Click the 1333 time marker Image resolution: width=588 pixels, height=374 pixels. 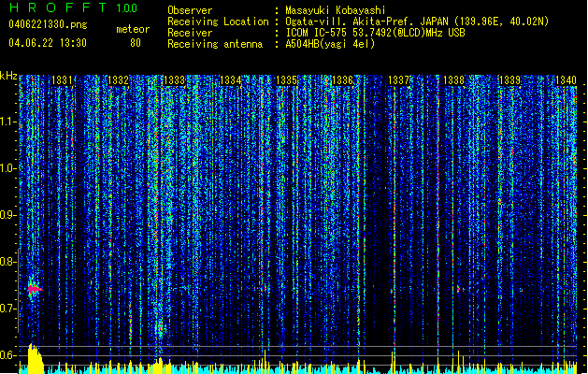[175, 80]
